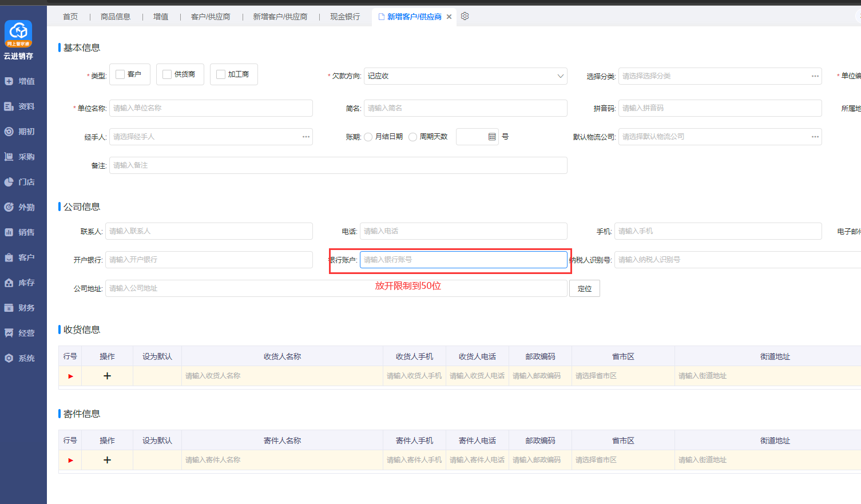The image size is (861, 504).
Task: Click the red row marker in 寄件信息
Action: tap(70, 461)
